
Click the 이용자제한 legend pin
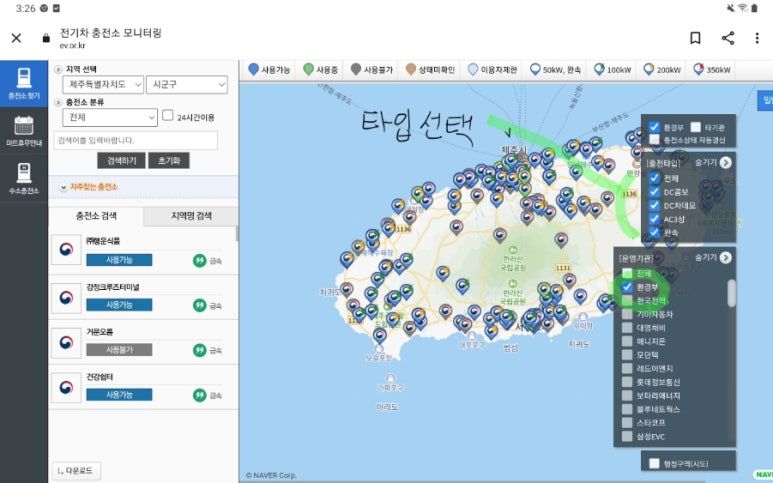pos(473,69)
